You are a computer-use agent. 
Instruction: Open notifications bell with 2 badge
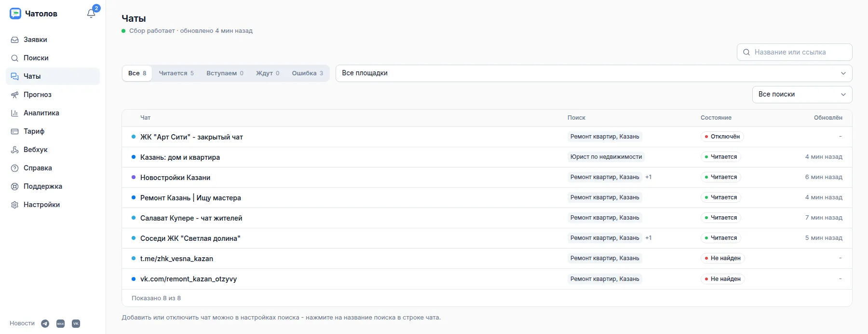coord(91,14)
